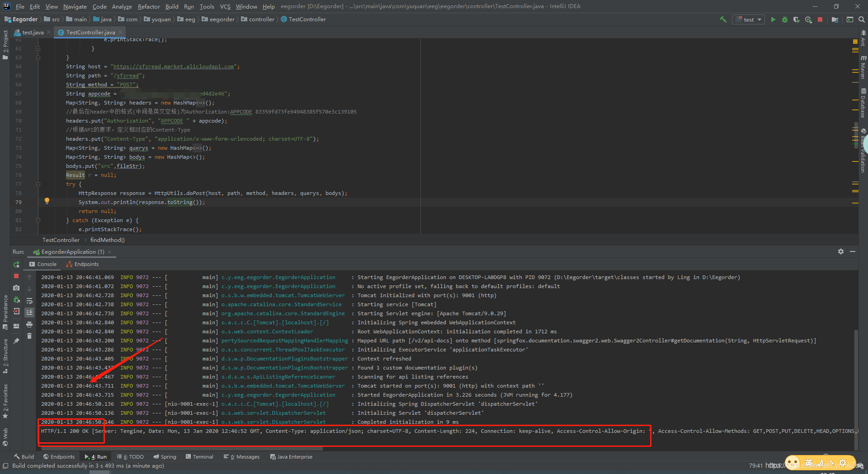Click the Exit application icon in the Run sidebar
Image resolution: width=868 pixels, height=474 pixels.
click(17, 311)
